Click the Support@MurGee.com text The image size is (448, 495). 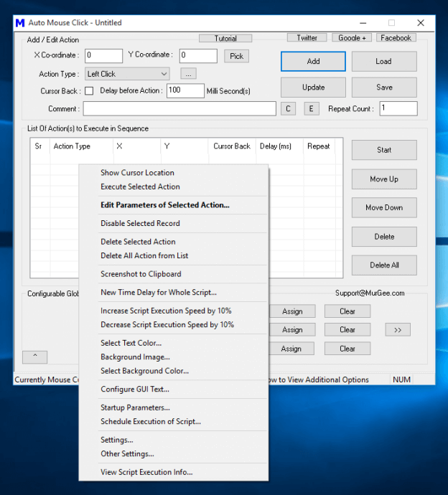(370, 293)
